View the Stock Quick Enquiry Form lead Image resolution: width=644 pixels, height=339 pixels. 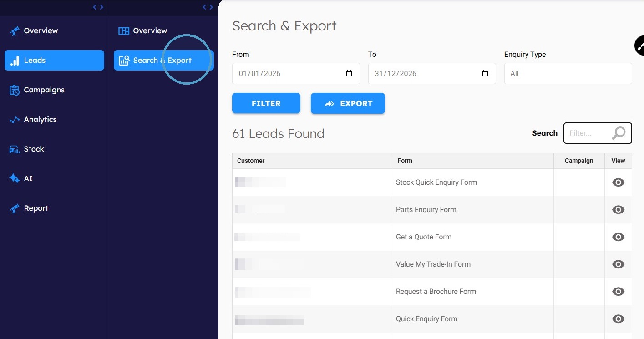[x=618, y=182]
